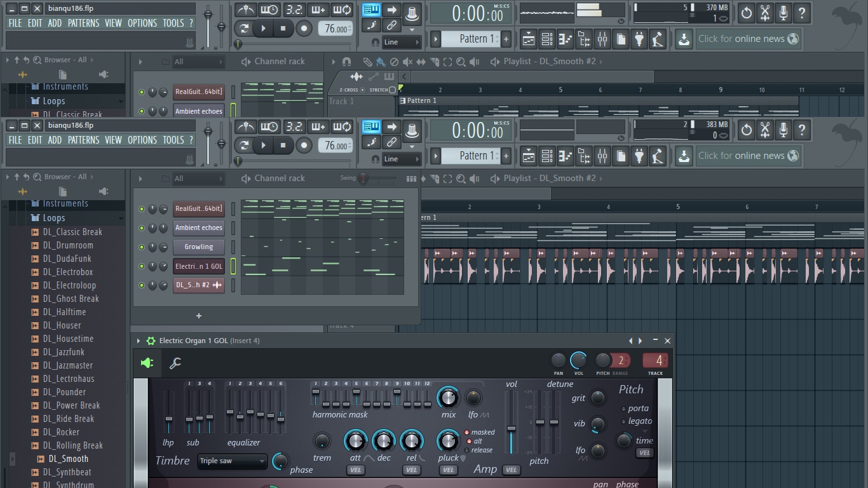Click the Swing knob in Channel rack header
The image size is (868, 488).
[x=363, y=179]
